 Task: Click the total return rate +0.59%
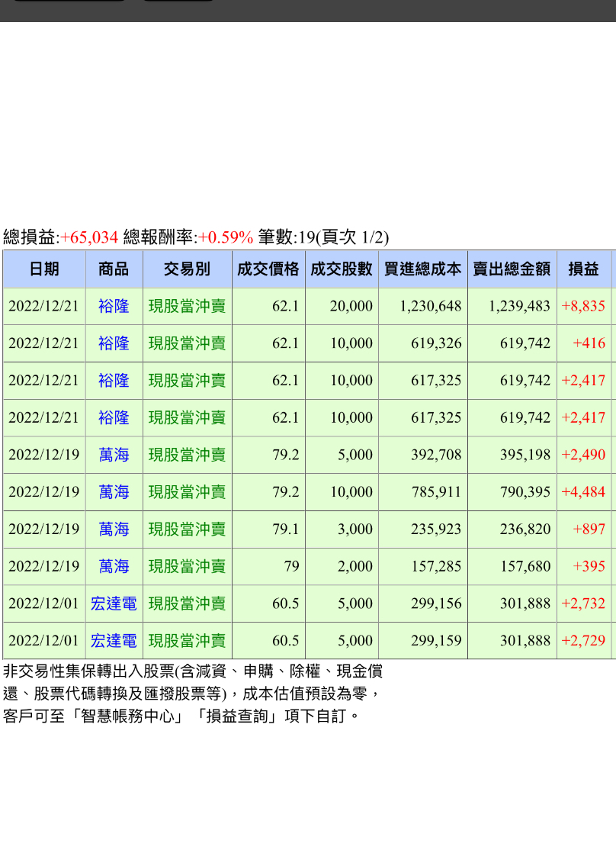[225, 237]
